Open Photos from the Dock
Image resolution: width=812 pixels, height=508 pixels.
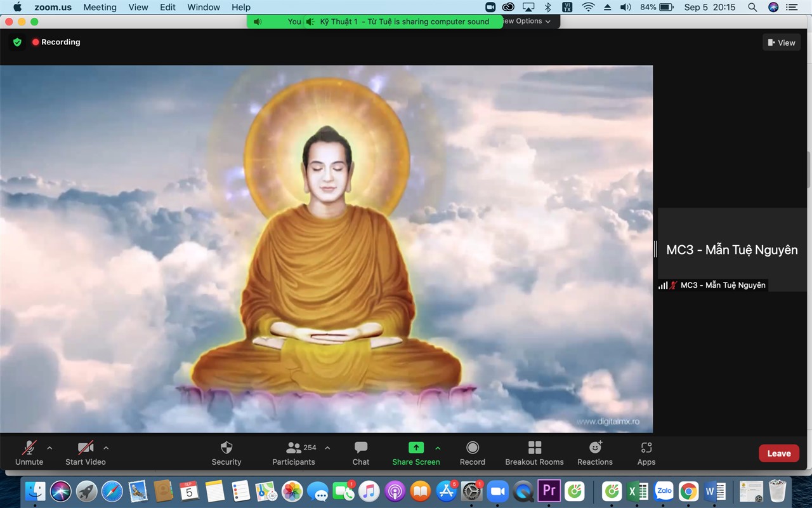point(292,491)
